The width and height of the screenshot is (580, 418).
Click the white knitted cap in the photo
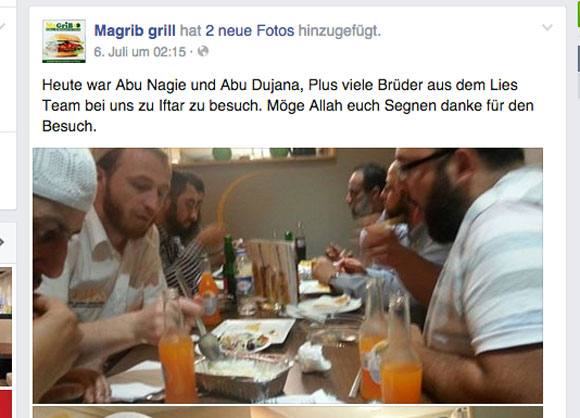coord(65,178)
